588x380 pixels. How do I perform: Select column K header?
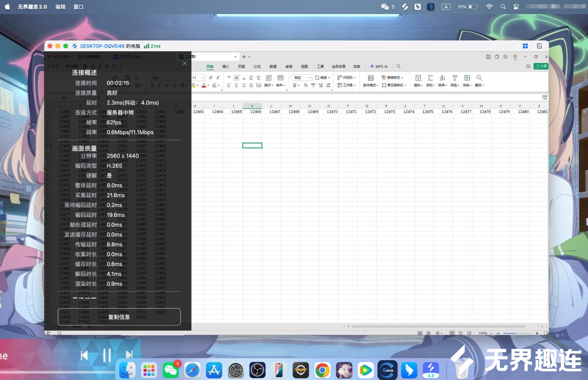pyautogui.click(x=252, y=106)
